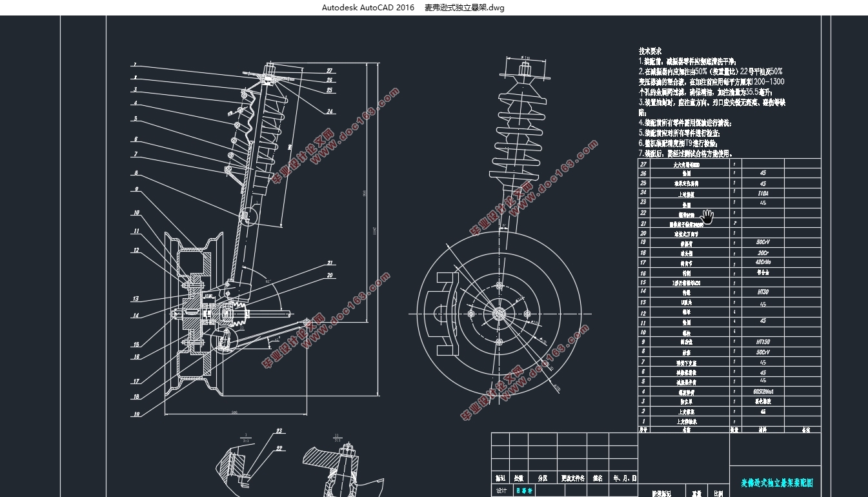Select the HT150 material cell in row 9

(763, 342)
